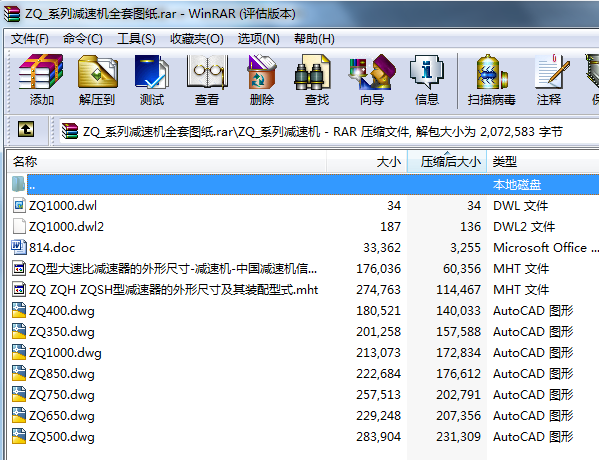The image size is (599, 460).
Task: Click the go up one level arrow
Action: pos(26,129)
